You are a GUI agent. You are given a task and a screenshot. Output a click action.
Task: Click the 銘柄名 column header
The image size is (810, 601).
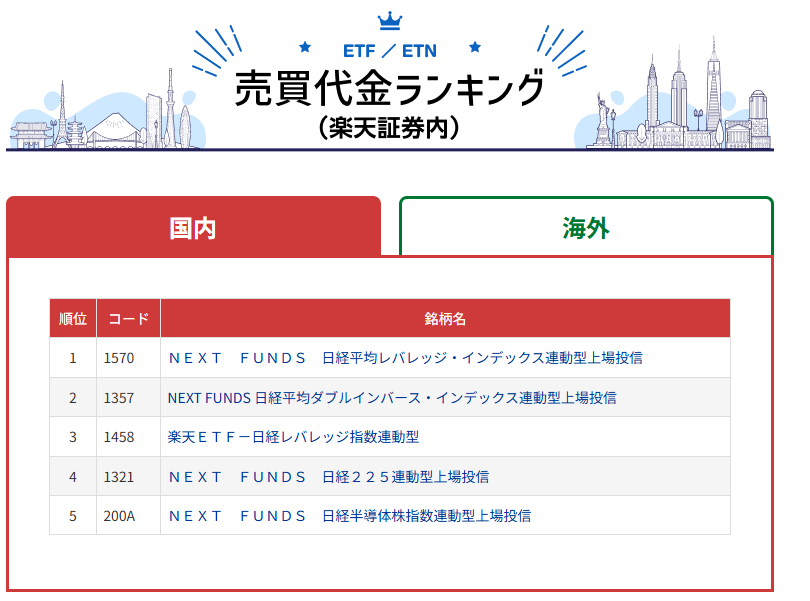(x=445, y=318)
